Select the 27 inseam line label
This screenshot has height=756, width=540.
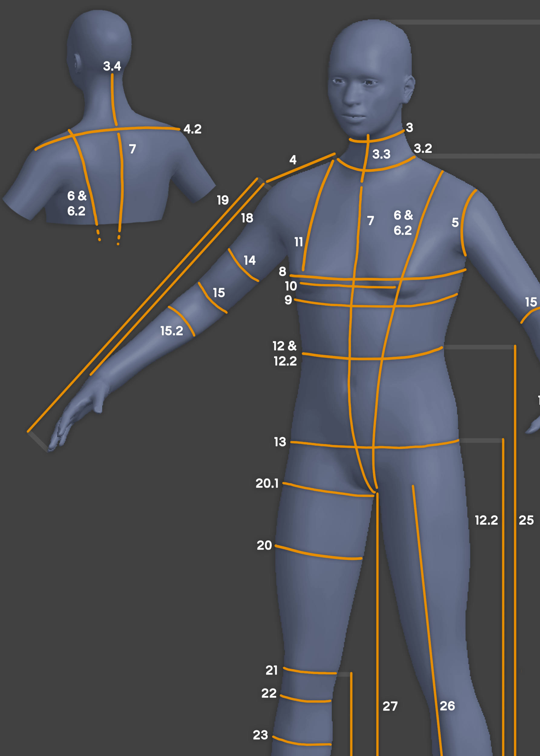390,706
